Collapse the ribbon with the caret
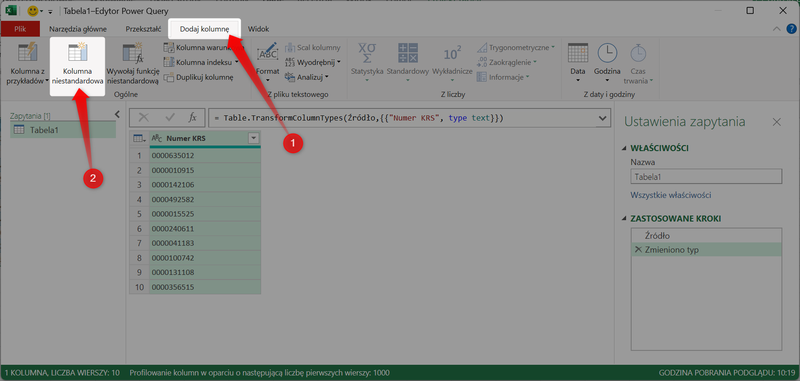This screenshot has height=381, width=800. (777, 29)
